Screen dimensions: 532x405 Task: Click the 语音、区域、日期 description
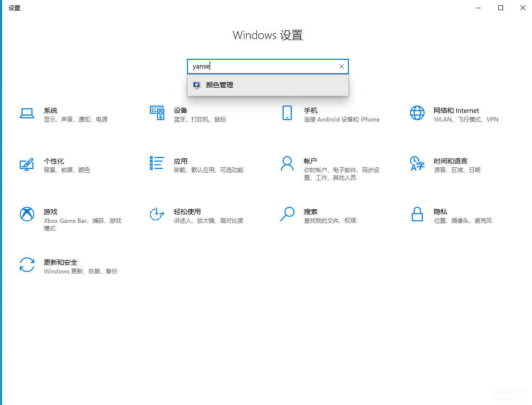click(x=457, y=170)
